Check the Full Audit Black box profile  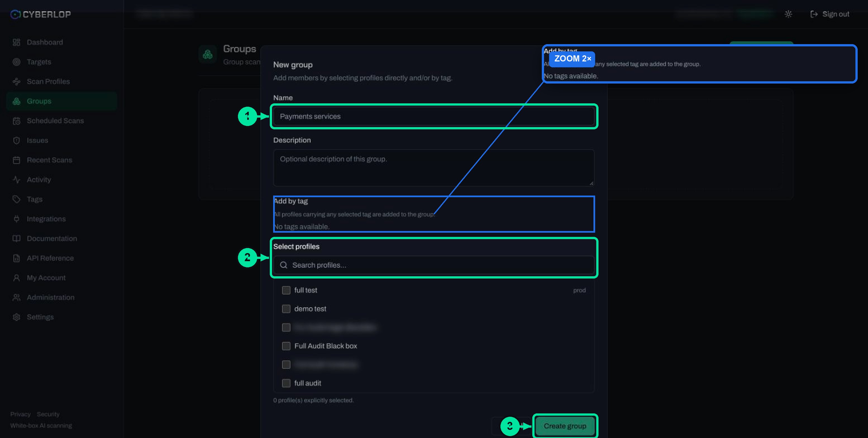[x=286, y=346]
